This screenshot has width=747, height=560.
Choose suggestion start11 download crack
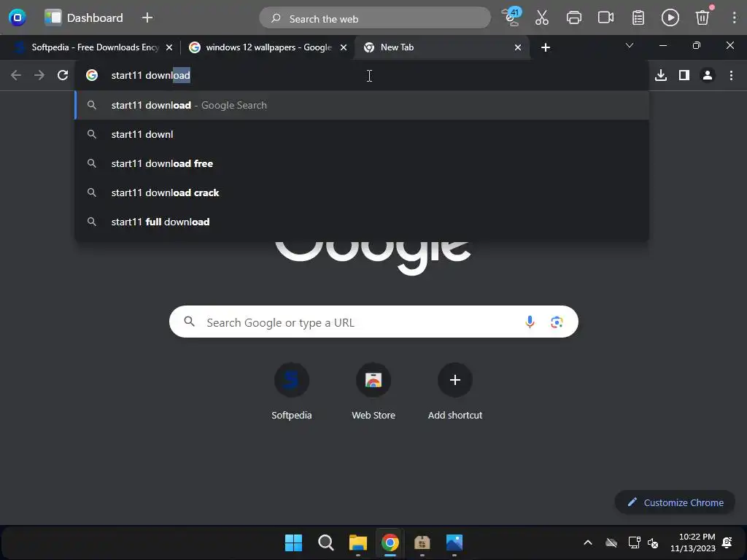pos(362,192)
